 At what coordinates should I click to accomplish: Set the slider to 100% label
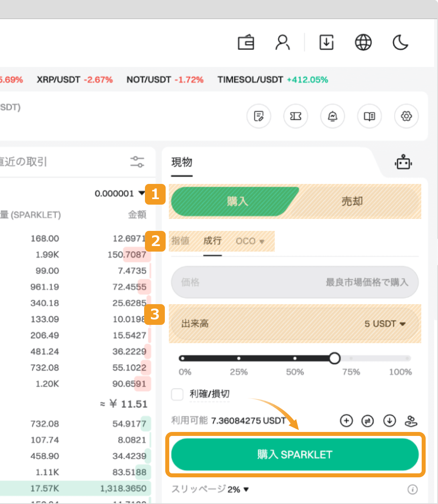coord(401,372)
